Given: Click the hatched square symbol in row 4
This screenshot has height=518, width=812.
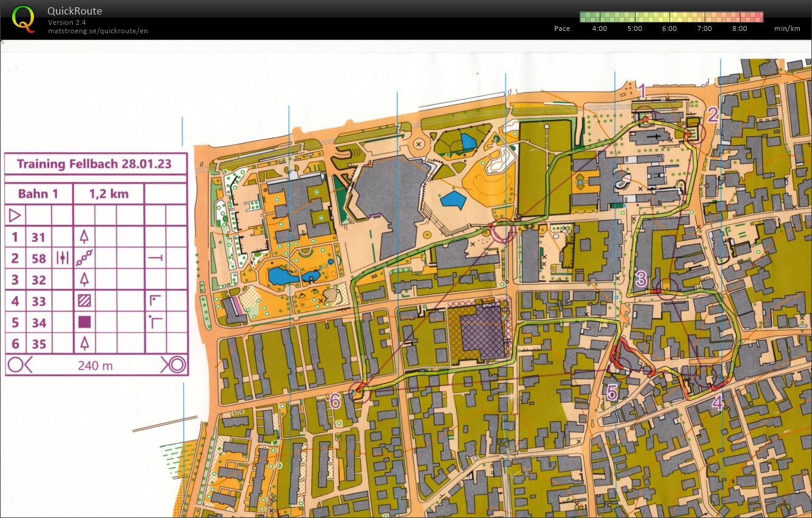Looking at the screenshot, I should click(x=84, y=301).
